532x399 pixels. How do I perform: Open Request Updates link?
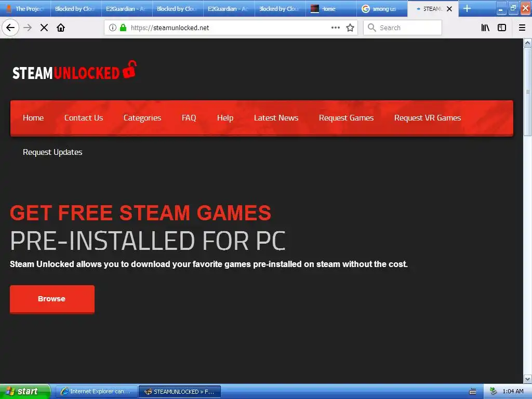pos(52,152)
